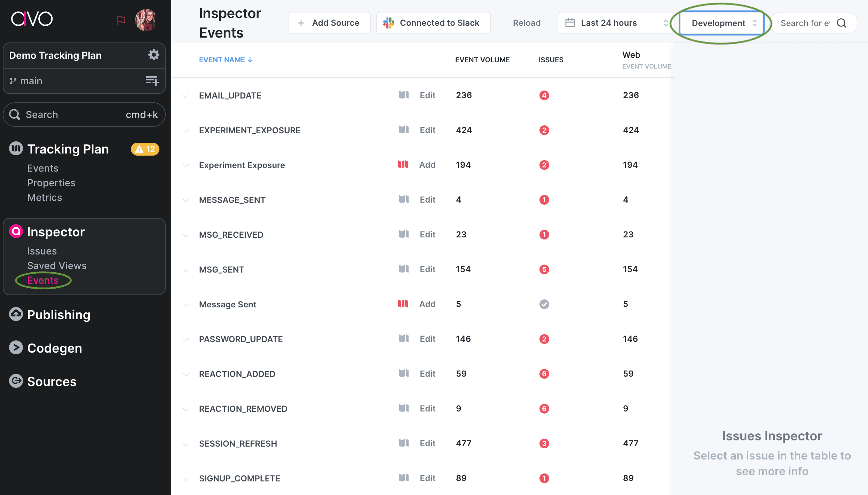Open Sources from the sidebar icon

tap(15, 381)
